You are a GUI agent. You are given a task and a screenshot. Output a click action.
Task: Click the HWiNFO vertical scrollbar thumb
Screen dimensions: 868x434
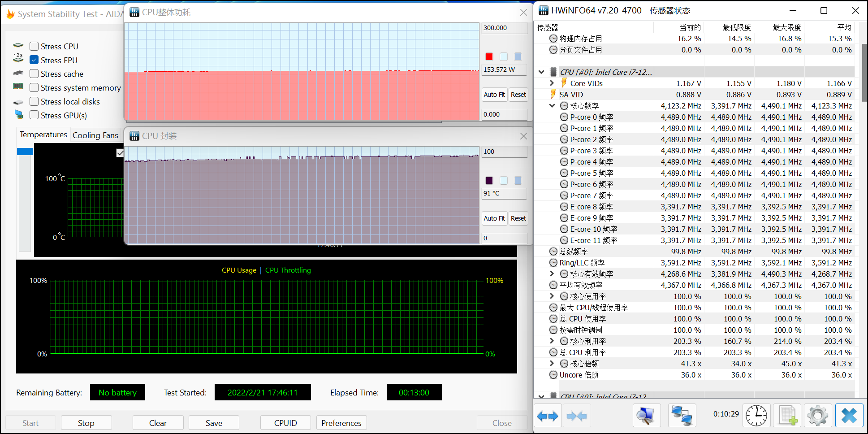(864, 72)
